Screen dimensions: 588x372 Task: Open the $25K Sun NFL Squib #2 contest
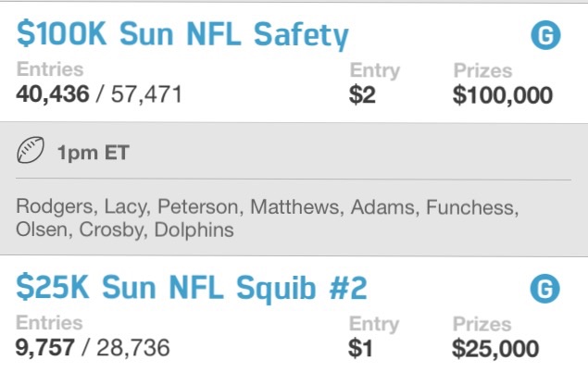pos(192,289)
